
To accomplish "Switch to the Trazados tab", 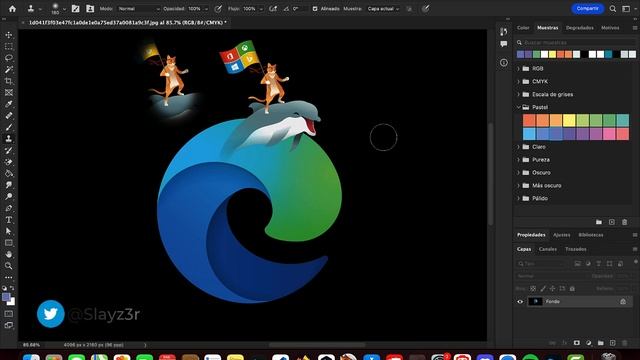I will click(x=576, y=249).
